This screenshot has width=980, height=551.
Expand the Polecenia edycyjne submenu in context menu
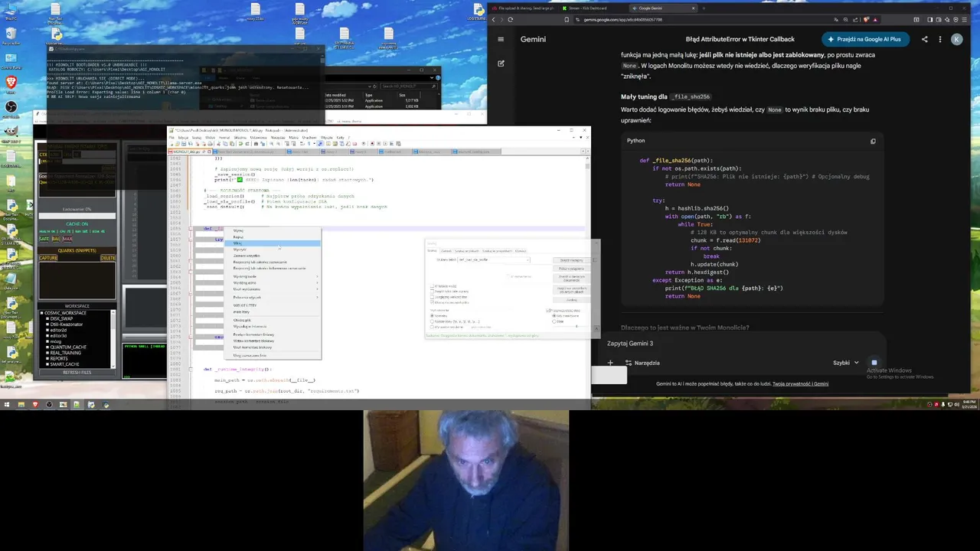(273, 297)
